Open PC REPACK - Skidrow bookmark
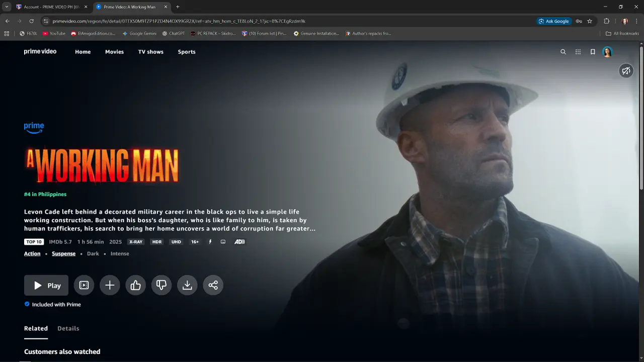 [213, 34]
